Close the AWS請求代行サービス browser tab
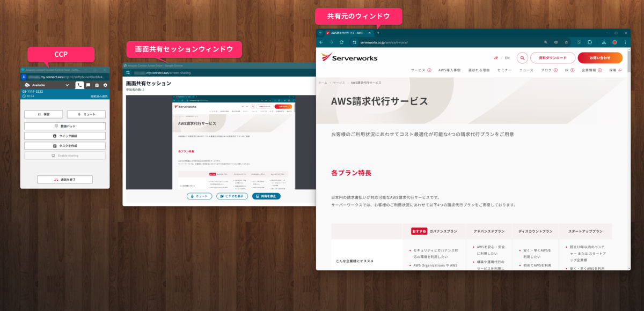644x311 pixels. coord(370,33)
